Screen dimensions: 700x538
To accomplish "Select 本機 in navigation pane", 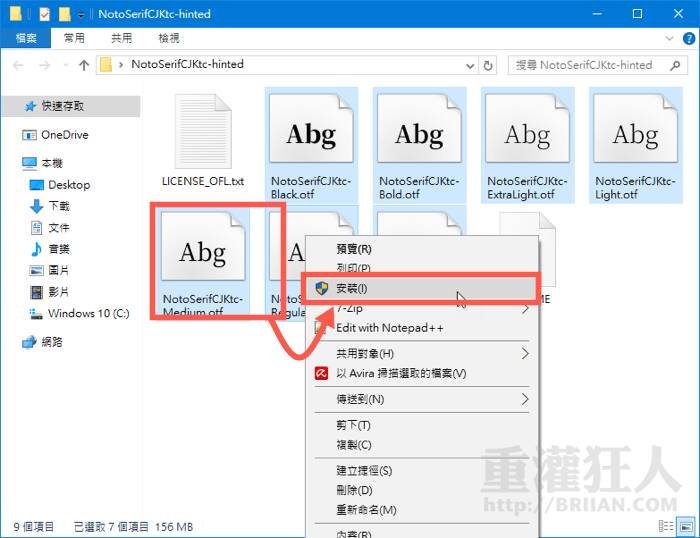I will [42, 163].
